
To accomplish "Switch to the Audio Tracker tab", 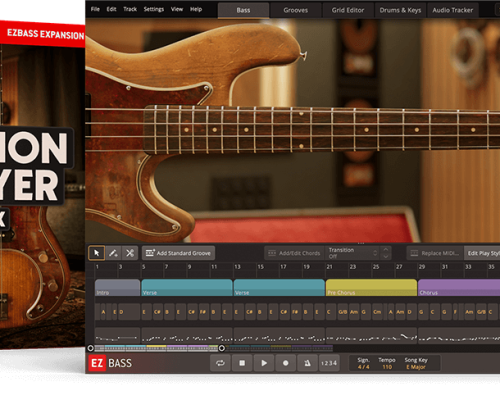I will pos(453,10).
